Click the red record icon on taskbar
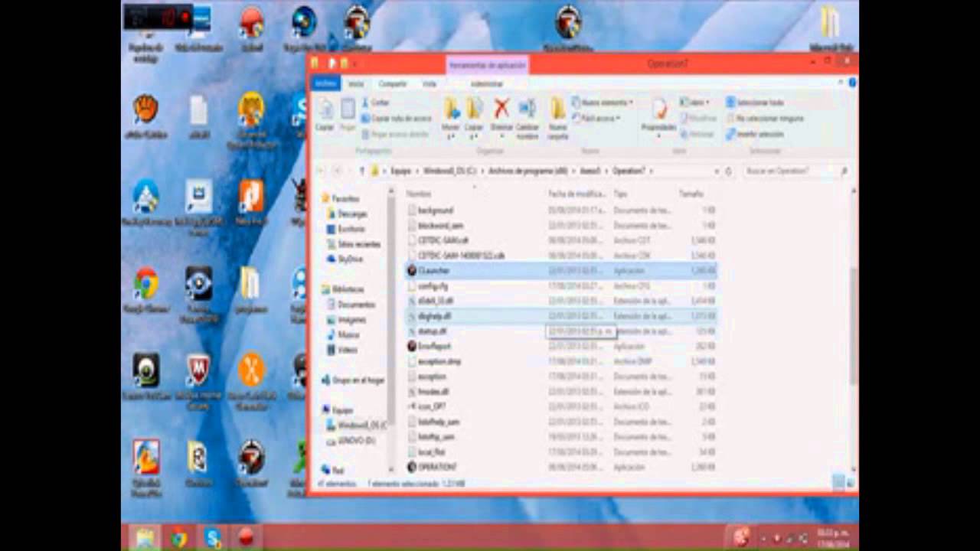The height and width of the screenshot is (551, 980). coord(245,537)
